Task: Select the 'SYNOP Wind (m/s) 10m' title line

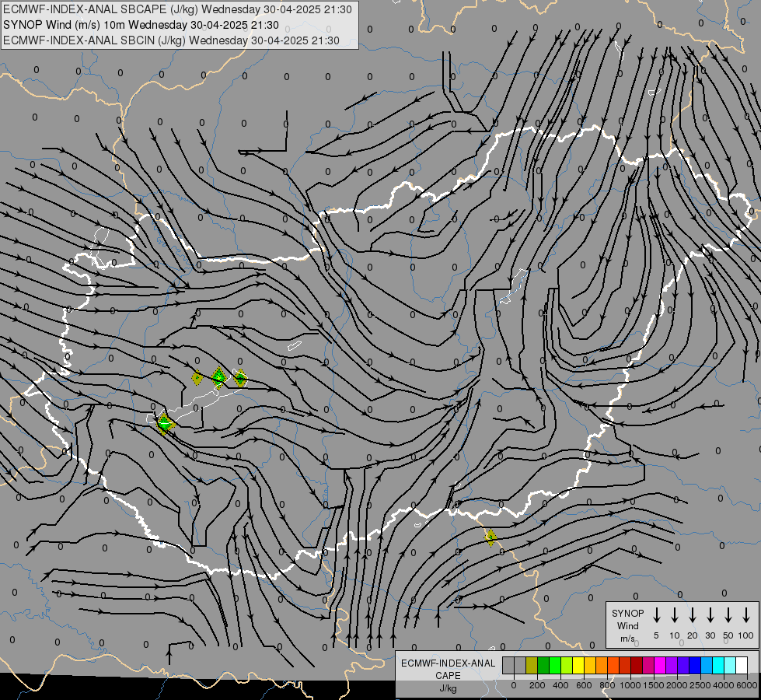Action: [x=141, y=25]
